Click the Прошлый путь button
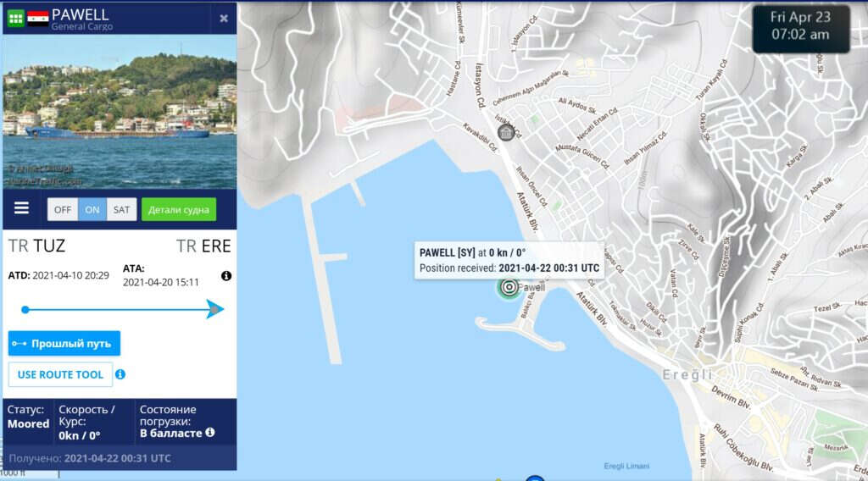868x481 pixels. [64, 343]
